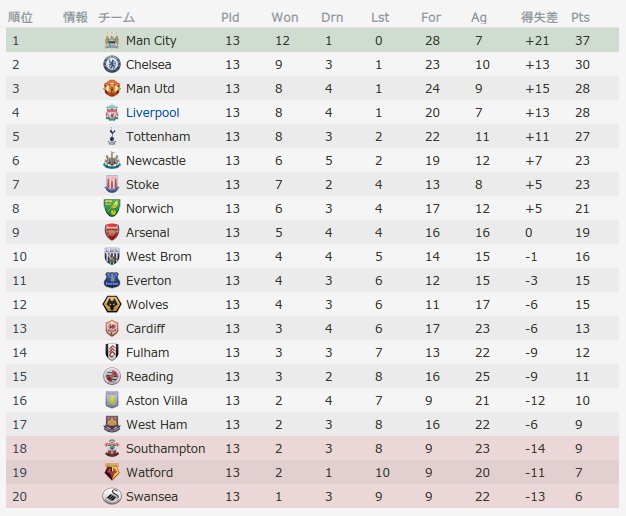626x516 pixels.
Task: Click the Chelsea club badge icon
Action: click(112, 64)
